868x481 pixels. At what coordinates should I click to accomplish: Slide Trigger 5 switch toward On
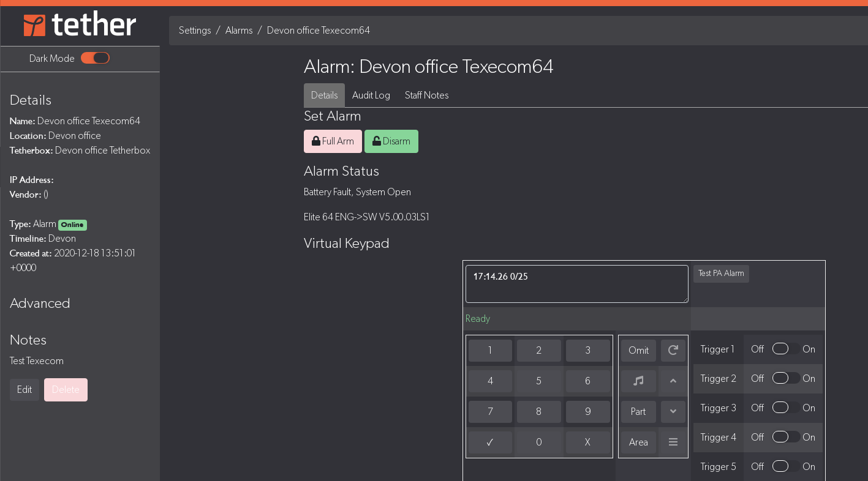click(780, 466)
